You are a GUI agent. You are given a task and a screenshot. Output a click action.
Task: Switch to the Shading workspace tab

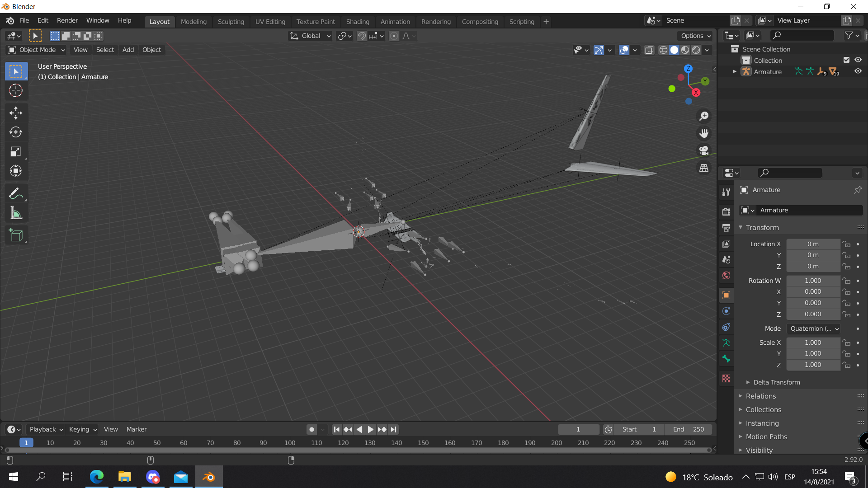click(x=358, y=21)
